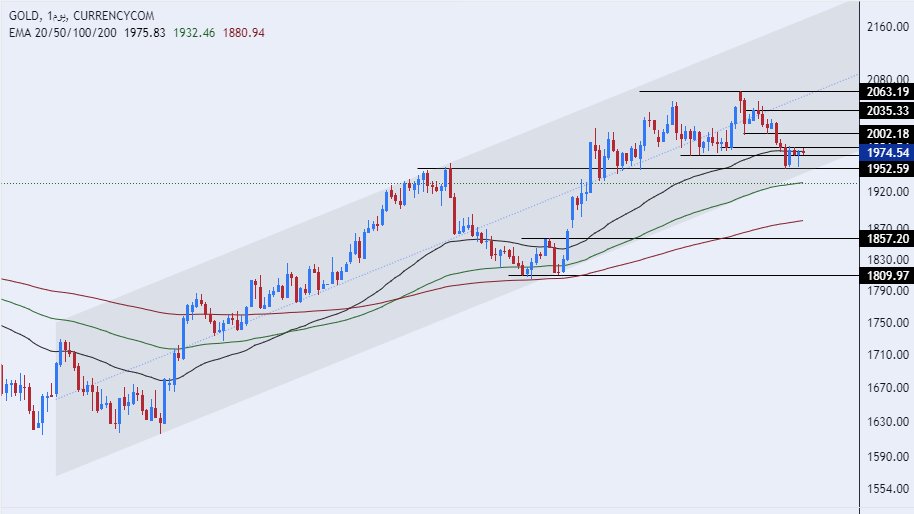Image resolution: width=914 pixels, height=514 pixels.
Task: Select the 1809.97 price level label
Action: pyautogui.click(x=888, y=275)
